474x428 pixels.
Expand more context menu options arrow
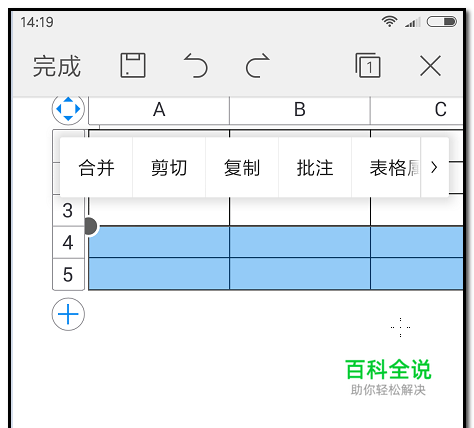tap(434, 167)
